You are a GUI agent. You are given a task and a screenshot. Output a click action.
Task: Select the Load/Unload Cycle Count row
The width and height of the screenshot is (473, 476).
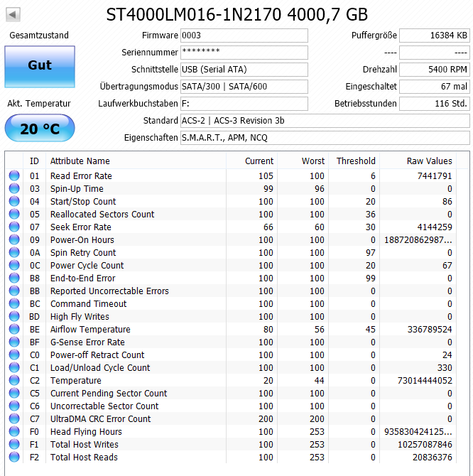click(232, 367)
